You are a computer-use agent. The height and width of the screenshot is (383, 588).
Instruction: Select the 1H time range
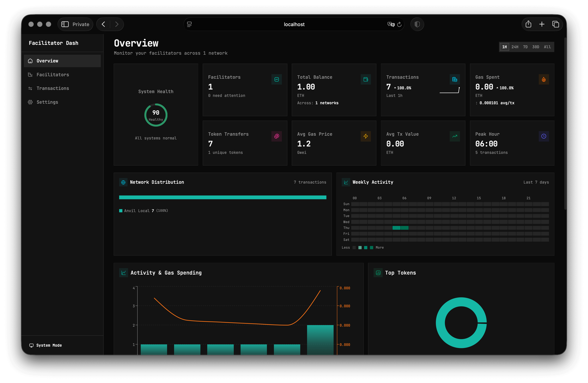click(504, 47)
